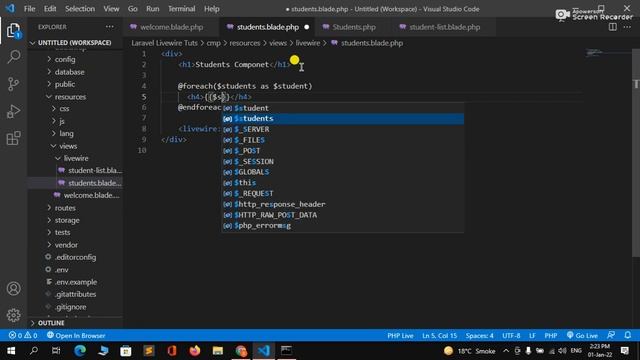Open Microsoft Store from taskbar
Viewport: 640px width, 360px height.
click(126, 351)
